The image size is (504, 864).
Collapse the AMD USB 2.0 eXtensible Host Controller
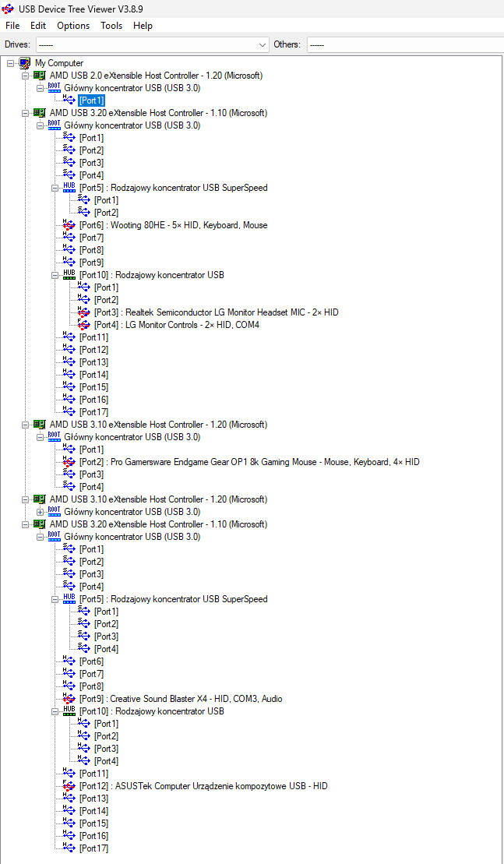tap(25, 76)
